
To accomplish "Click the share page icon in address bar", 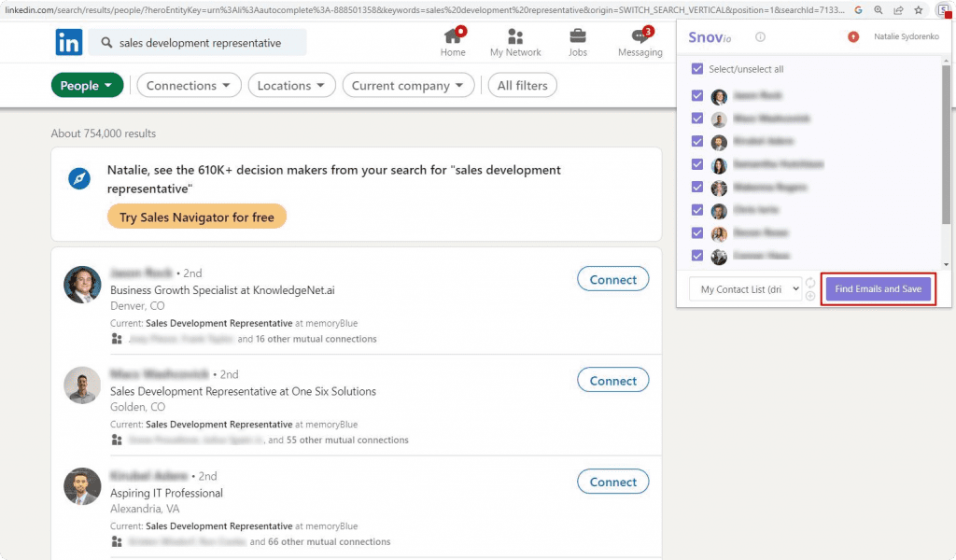I will pos(899,9).
